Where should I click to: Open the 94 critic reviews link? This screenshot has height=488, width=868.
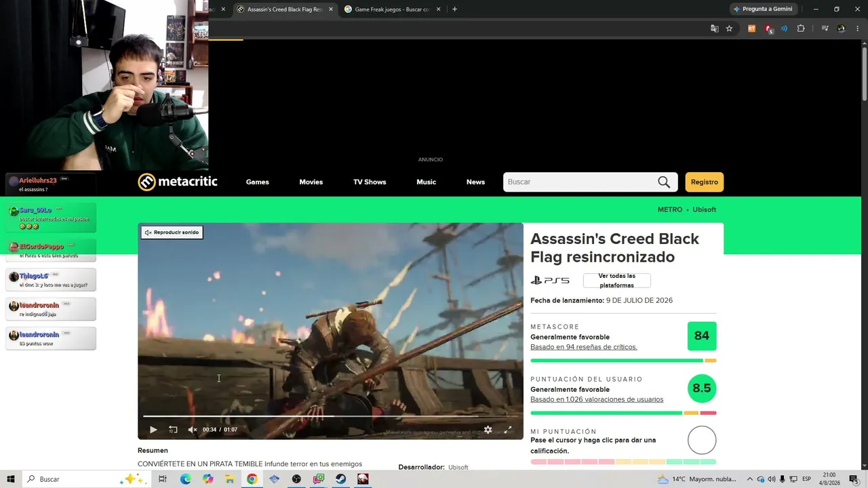click(x=584, y=347)
